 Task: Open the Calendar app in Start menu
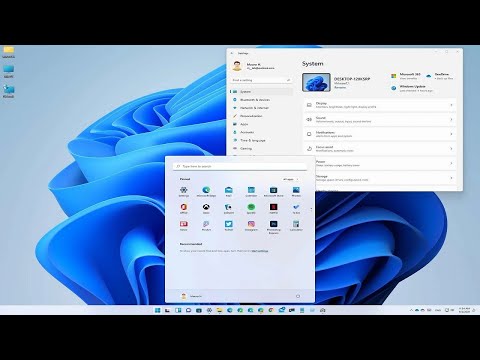coord(251,191)
